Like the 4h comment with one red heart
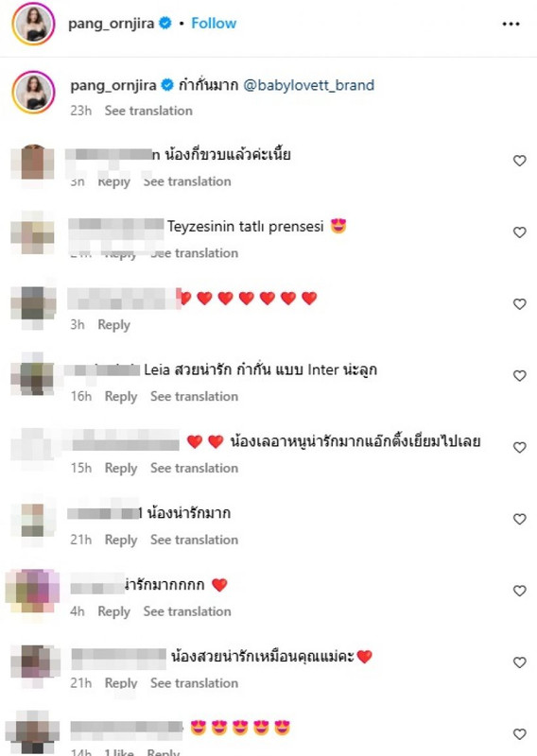Screen dimensions: 537x756 coord(520,591)
